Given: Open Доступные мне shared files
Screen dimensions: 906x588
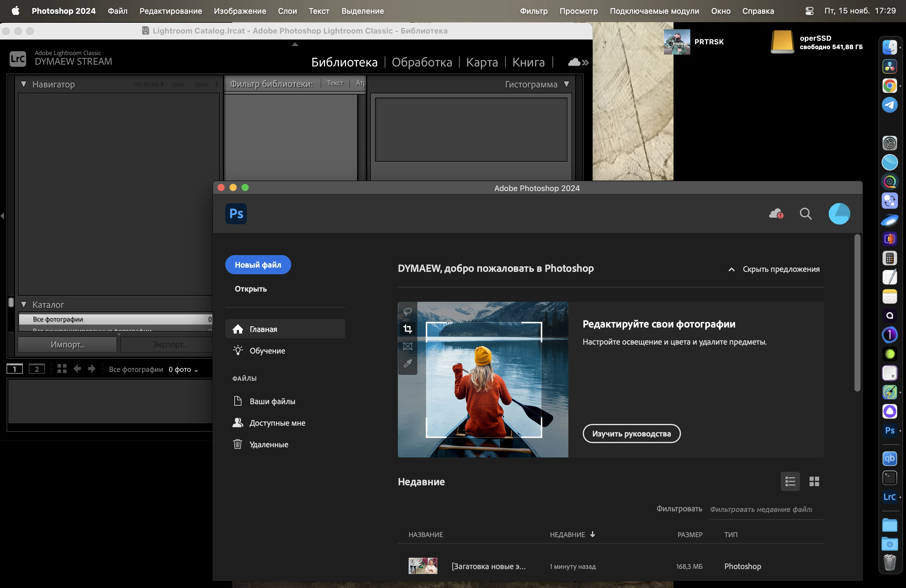Looking at the screenshot, I should [285, 423].
